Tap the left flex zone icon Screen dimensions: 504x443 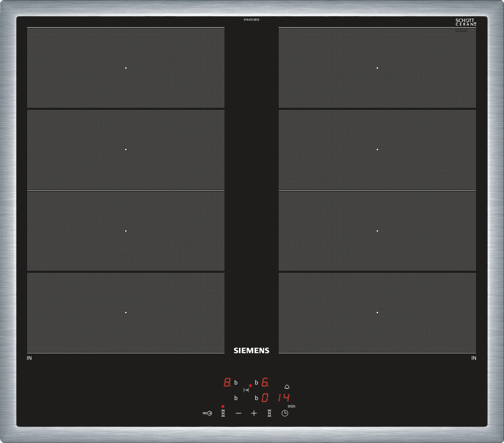(x=223, y=413)
